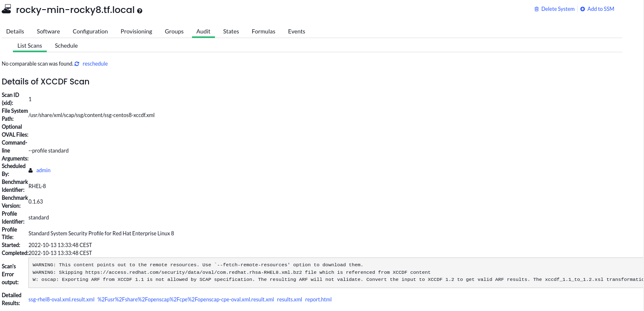Click the Add to SSM link

601,9
